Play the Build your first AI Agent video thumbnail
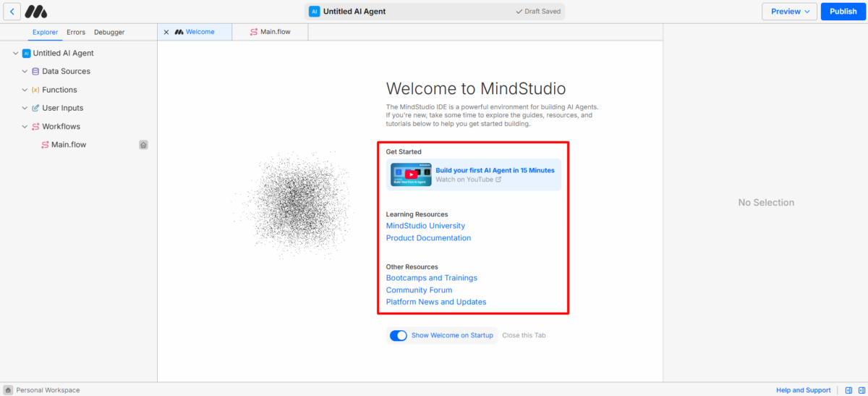This screenshot has width=868, height=396. 411,174
